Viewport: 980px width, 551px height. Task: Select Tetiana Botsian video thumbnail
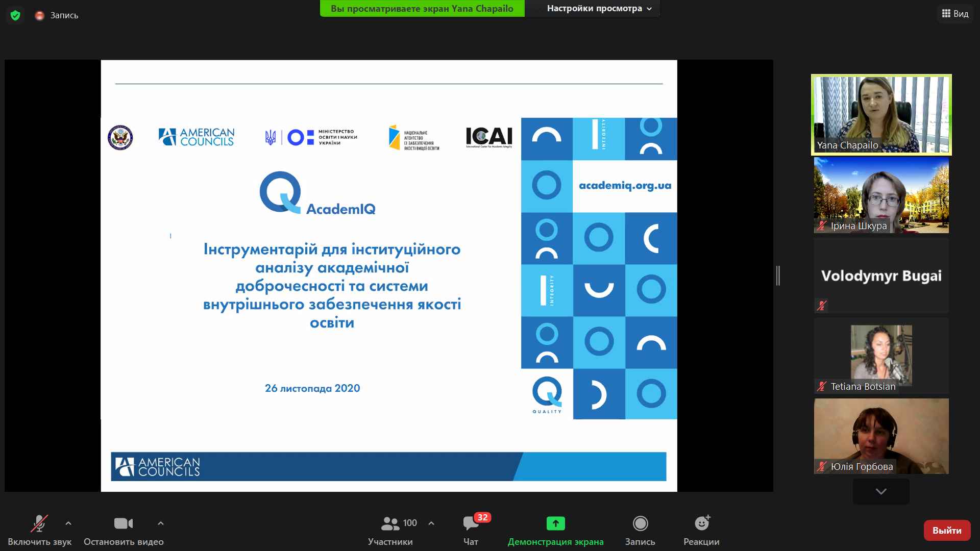(x=881, y=356)
